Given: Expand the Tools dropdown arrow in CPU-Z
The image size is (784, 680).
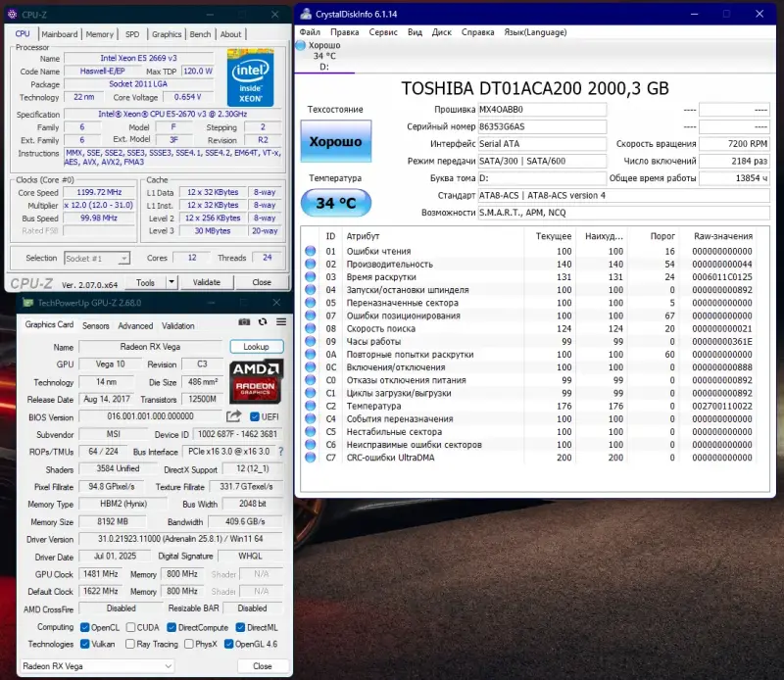Looking at the screenshot, I should [170, 282].
